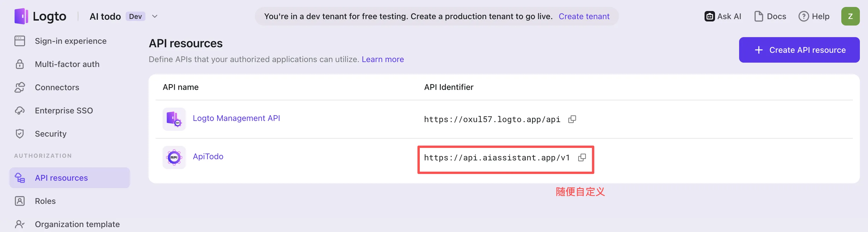Follow the Learn more link
The image size is (868, 232).
(x=382, y=59)
